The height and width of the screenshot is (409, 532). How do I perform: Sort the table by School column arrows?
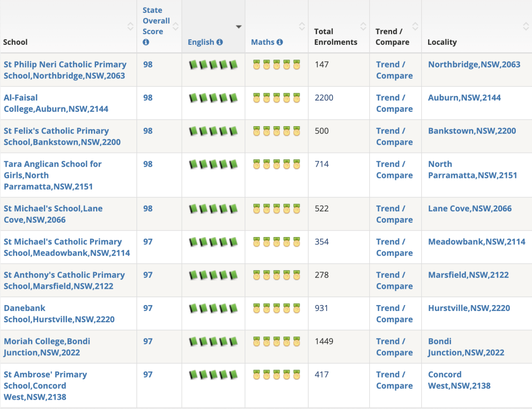130,26
